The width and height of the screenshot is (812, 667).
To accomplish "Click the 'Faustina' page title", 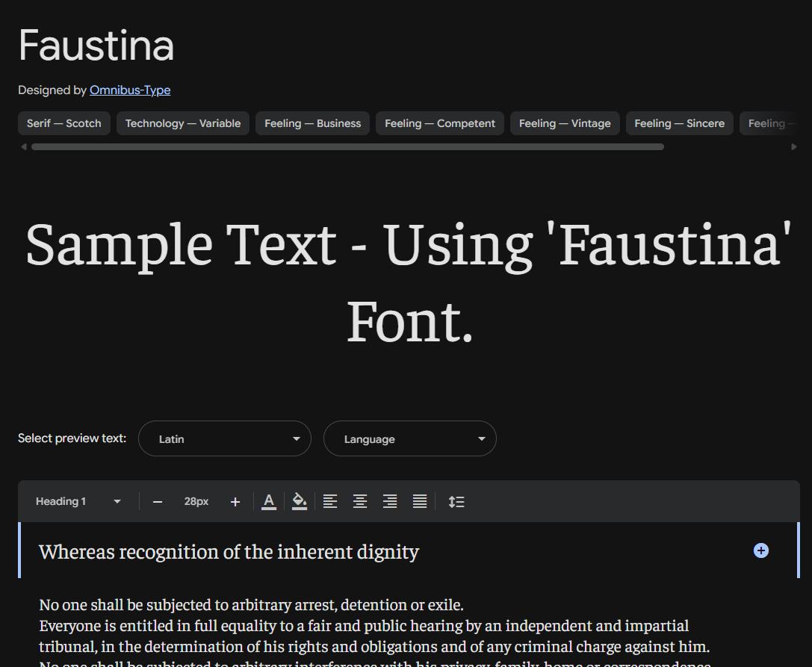I will (96, 46).
